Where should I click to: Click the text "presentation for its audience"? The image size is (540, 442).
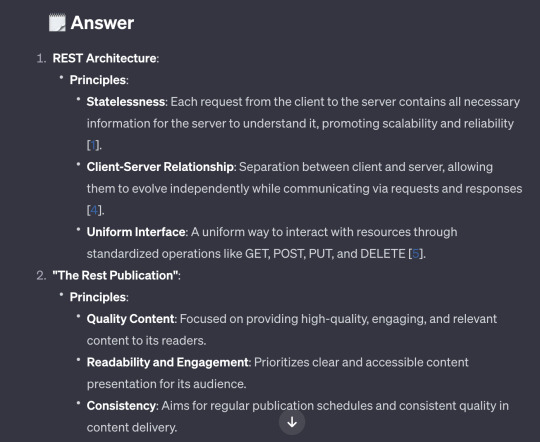point(166,384)
